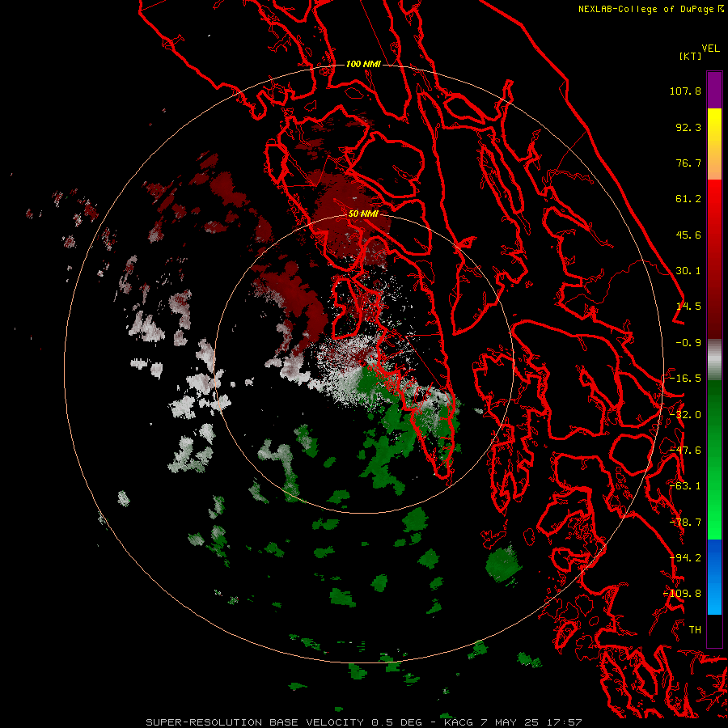Viewport: 728px width, 728px height.
Task: Select the -109.8 velocity scale value
Action: 683,594
